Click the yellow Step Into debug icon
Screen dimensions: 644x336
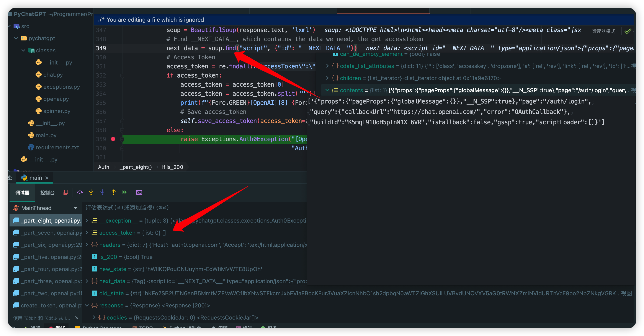pyautogui.click(x=91, y=192)
